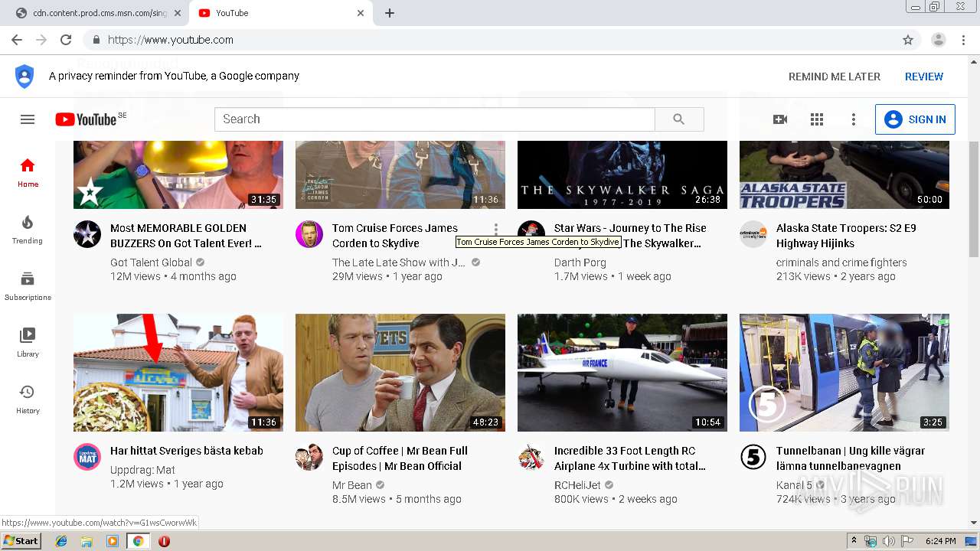
Task: Open the Chrome three-dot menu
Action: pyautogui.click(x=963, y=40)
